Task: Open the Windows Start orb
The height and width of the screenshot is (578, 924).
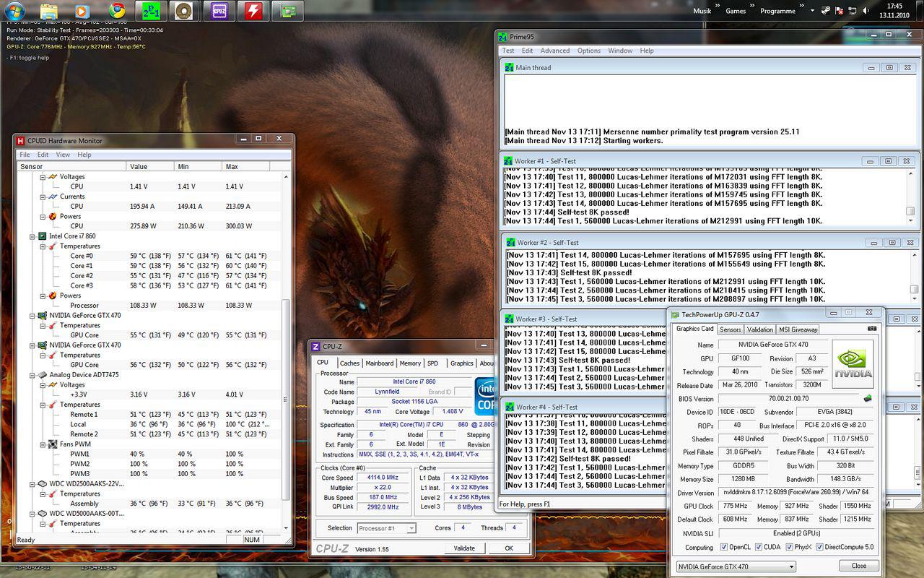Action: (14, 10)
